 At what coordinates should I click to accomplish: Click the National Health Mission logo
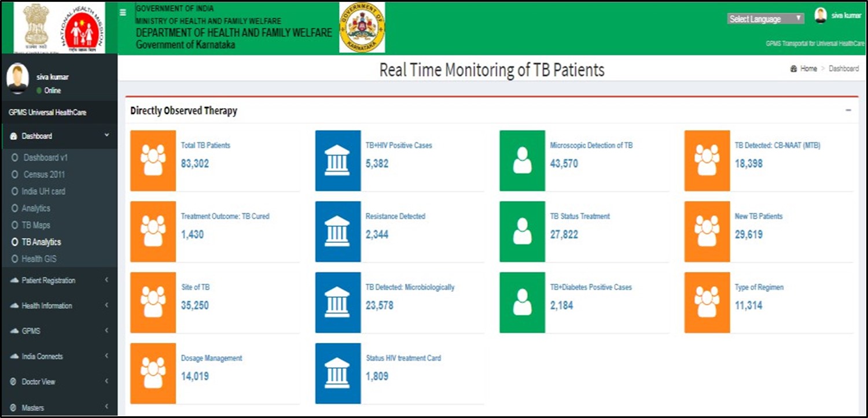click(82, 28)
